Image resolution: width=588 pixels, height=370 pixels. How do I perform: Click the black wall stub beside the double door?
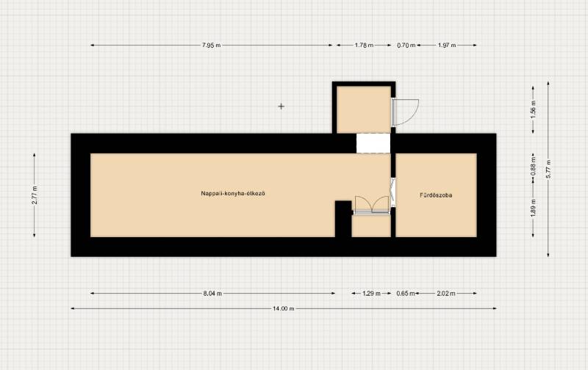[x=343, y=219]
